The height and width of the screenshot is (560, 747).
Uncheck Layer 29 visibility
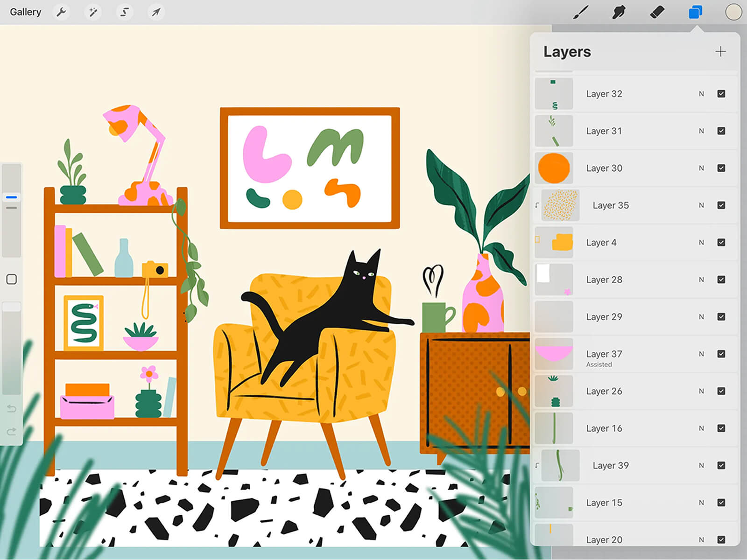pyautogui.click(x=721, y=317)
